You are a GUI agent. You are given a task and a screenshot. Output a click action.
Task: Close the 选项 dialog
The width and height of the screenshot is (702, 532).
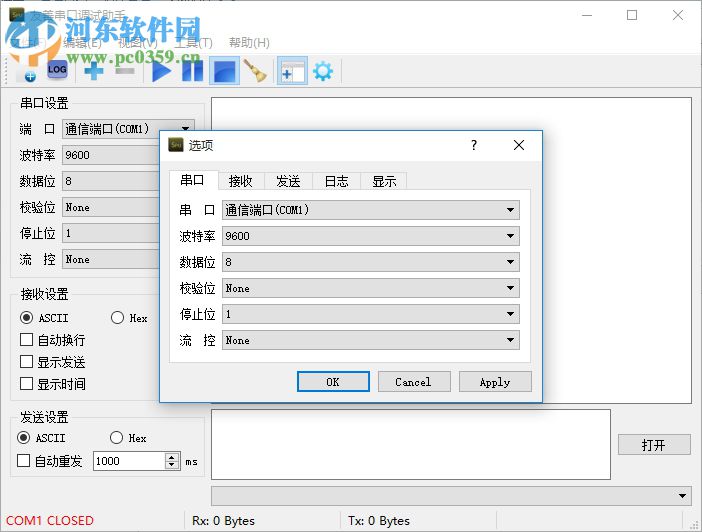point(519,145)
